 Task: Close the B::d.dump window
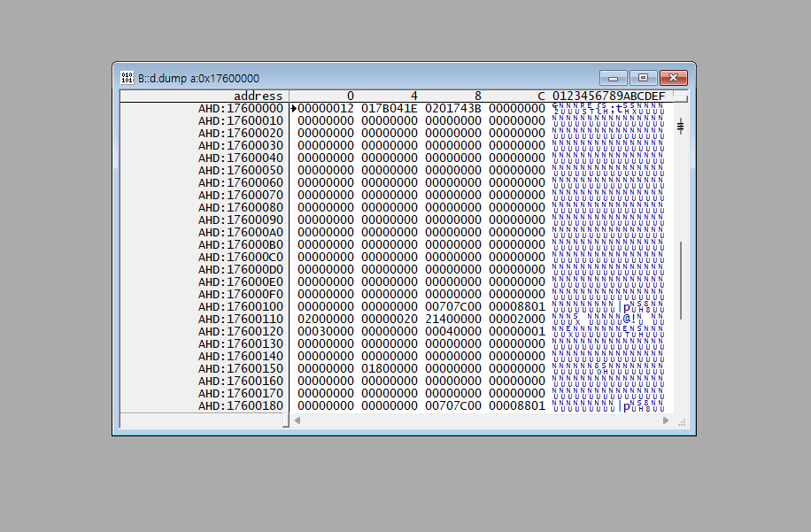[x=674, y=78]
